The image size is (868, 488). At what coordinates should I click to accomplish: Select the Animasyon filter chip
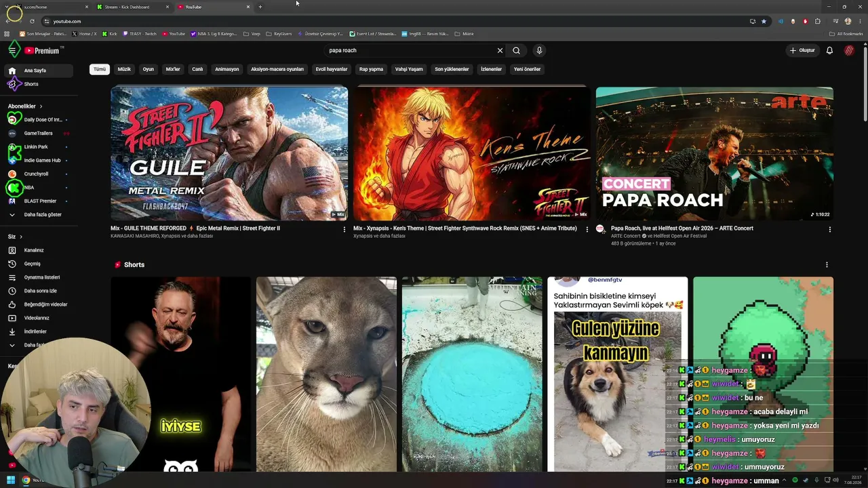(x=227, y=69)
